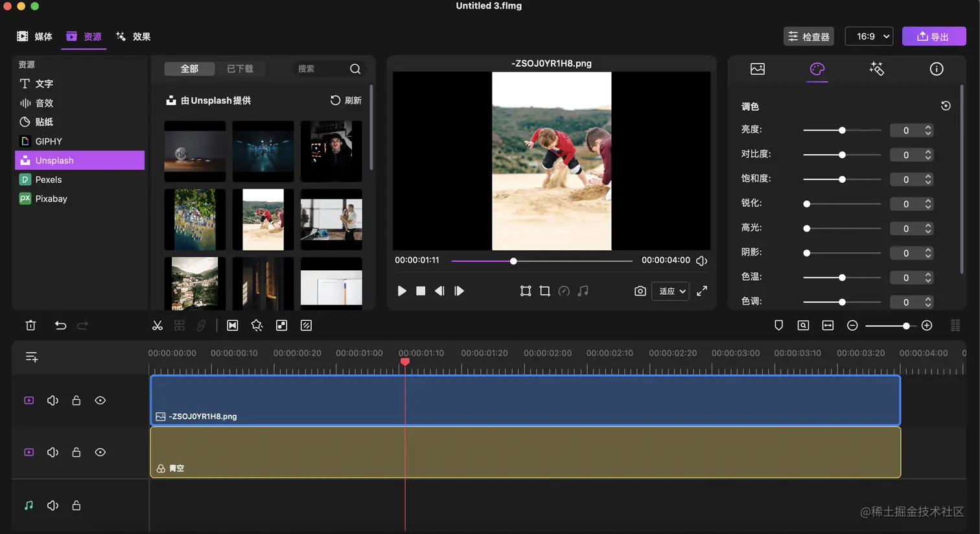Refresh the Unsplash list with 刷新

(346, 100)
